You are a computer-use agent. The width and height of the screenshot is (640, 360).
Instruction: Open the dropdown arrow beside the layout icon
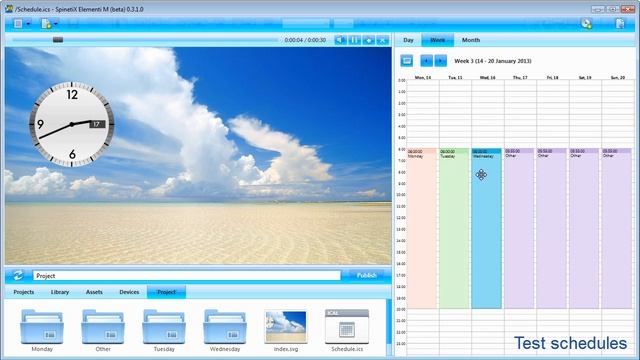point(28,24)
